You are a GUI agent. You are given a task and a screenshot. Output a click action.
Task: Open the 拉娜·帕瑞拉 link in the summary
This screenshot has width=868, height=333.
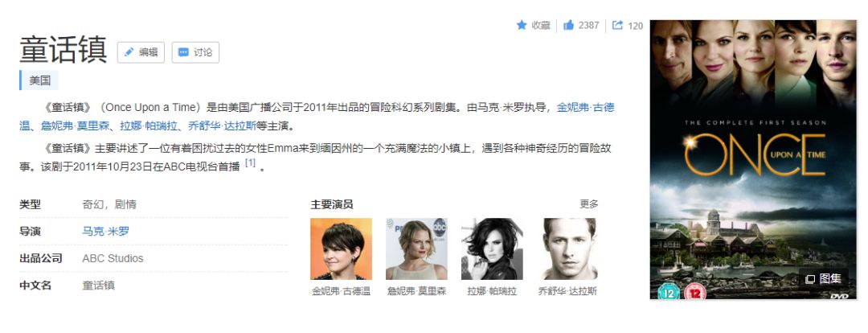[x=150, y=125]
